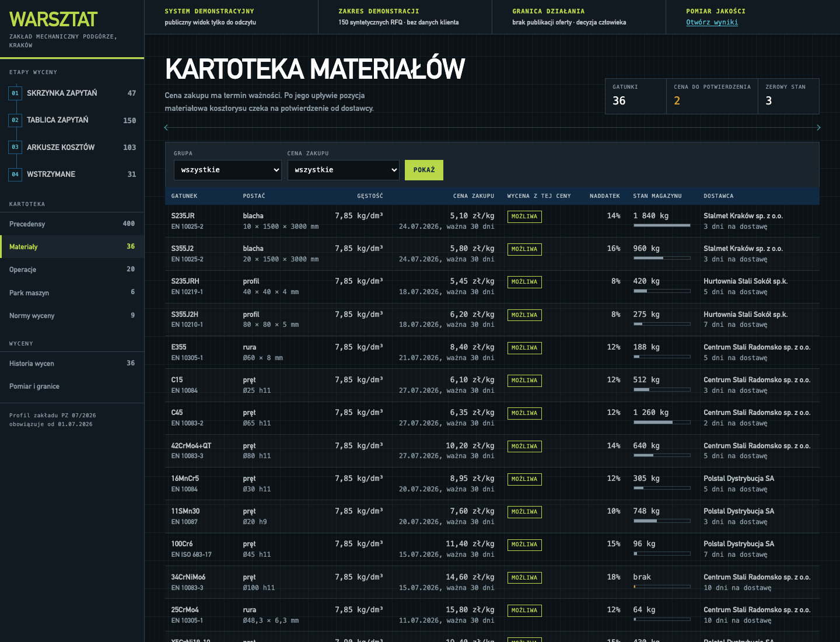Open step 04 Wstrzymane

72,174
